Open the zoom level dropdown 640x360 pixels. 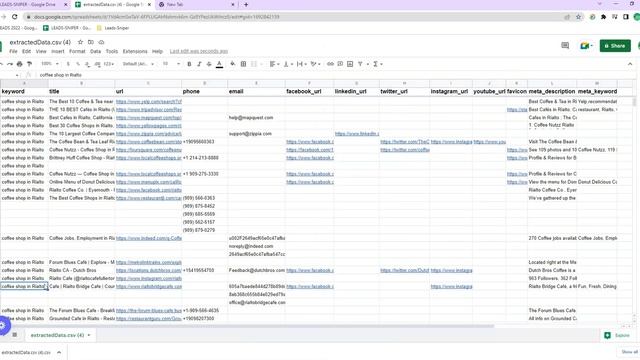click(50, 64)
